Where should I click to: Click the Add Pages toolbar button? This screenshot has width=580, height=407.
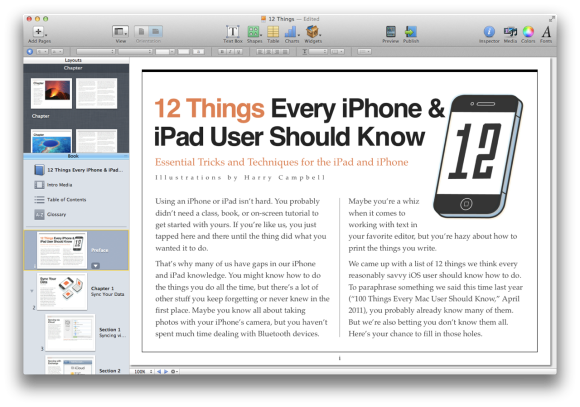coord(39,34)
